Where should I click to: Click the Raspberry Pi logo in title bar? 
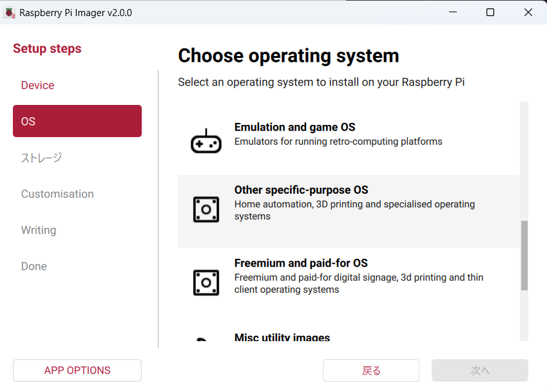tap(10, 12)
